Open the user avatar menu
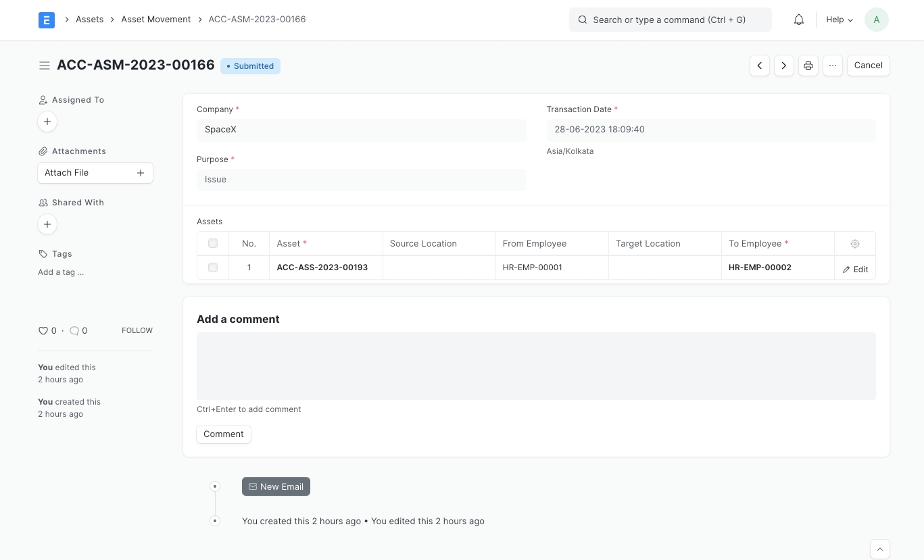The width and height of the screenshot is (924, 560). pos(876,20)
